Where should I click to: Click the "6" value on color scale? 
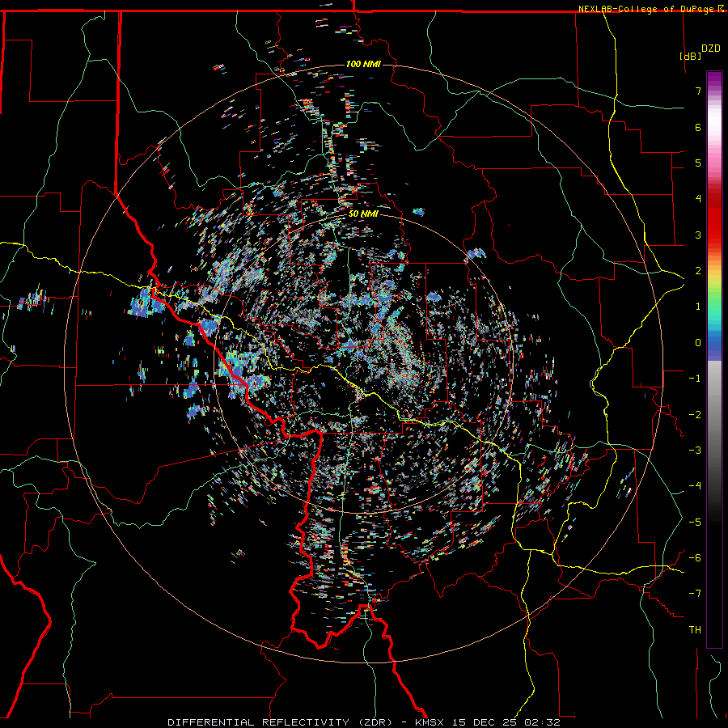click(x=698, y=127)
